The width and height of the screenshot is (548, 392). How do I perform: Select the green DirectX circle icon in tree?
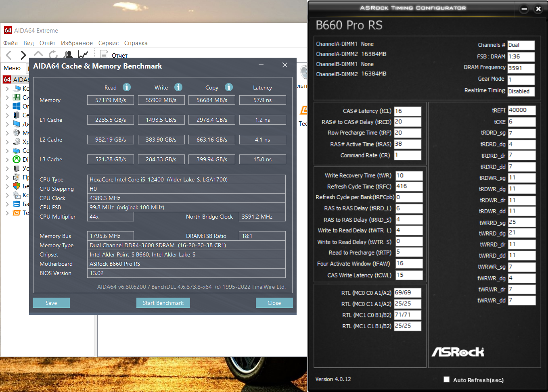point(17,159)
